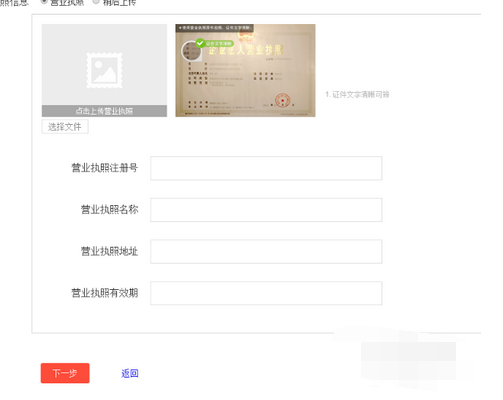This screenshot has width=503, height=400.
Task: Click the dark caption strip atop sample image
Action: pos(215,28)
